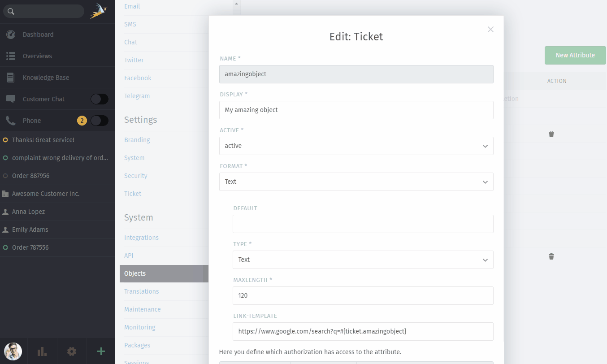
Task: Click the green plus to create new
Action: pos(101,351)
